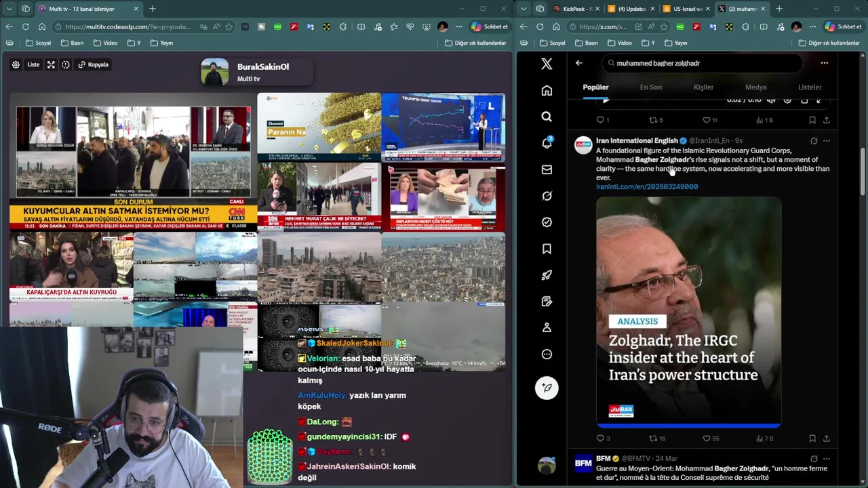
Task: Open X Explore search sidebar icon
Action: (x=547, y=117)
